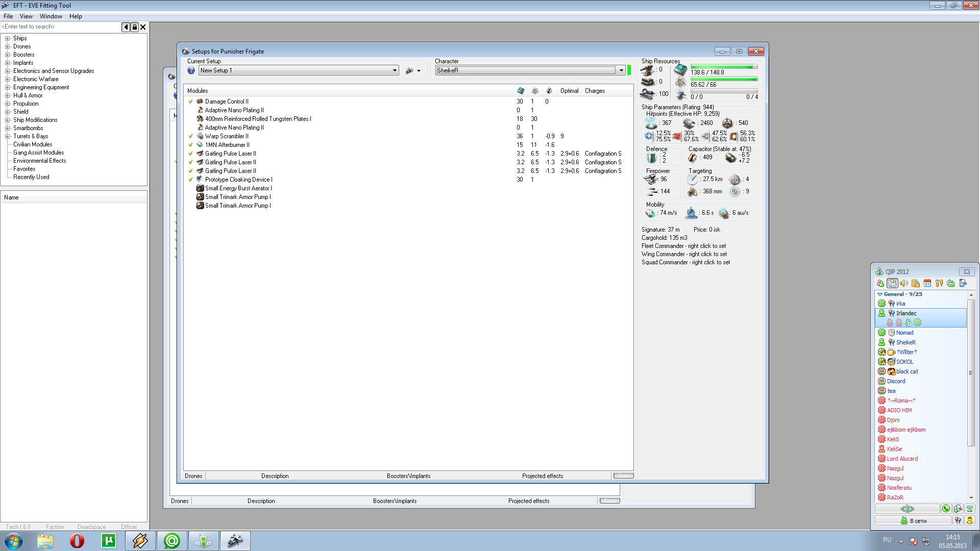Click the hull structure icon showing 540

(x=727, y=123)
